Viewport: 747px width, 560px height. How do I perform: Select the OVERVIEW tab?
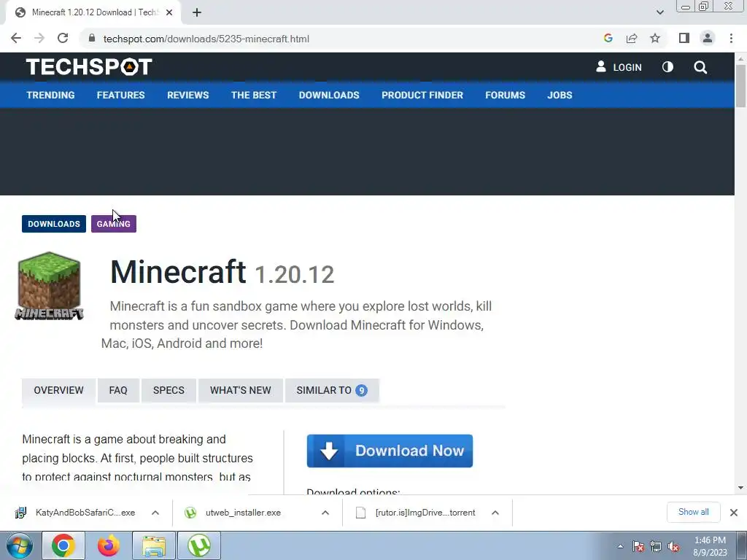[x=58, y=391]
